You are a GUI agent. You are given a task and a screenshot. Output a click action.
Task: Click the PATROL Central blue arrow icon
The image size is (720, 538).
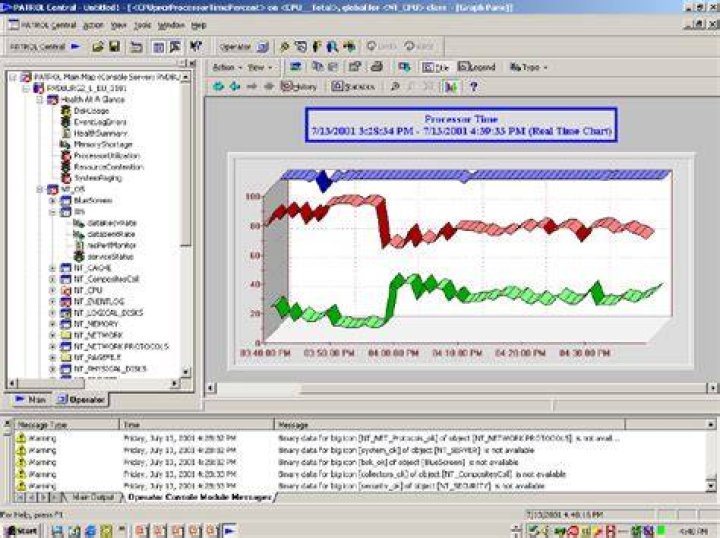76,46
